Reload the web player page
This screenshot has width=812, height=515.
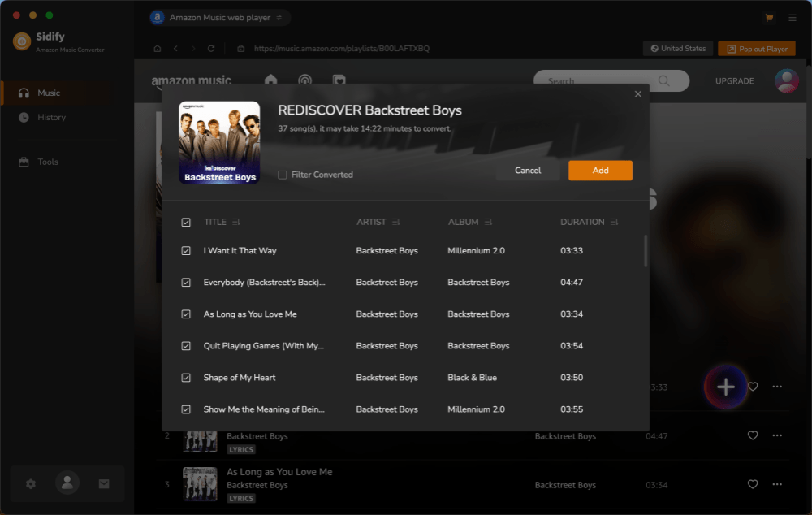(211, 49)
